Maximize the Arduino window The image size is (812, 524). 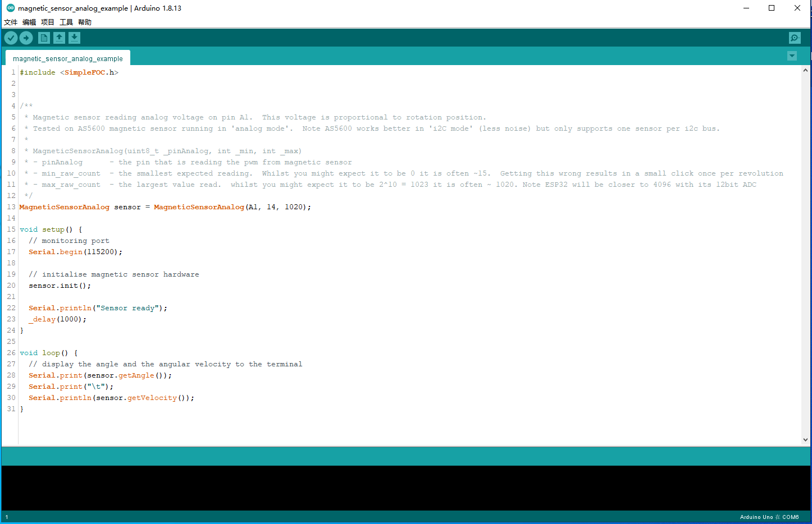[772, 8]
